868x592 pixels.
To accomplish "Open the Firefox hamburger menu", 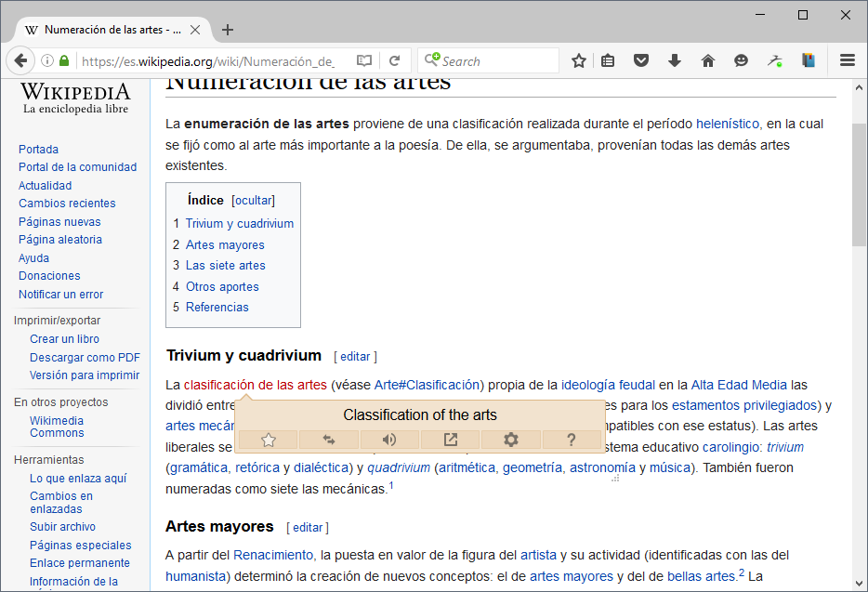I will (848, 59).
